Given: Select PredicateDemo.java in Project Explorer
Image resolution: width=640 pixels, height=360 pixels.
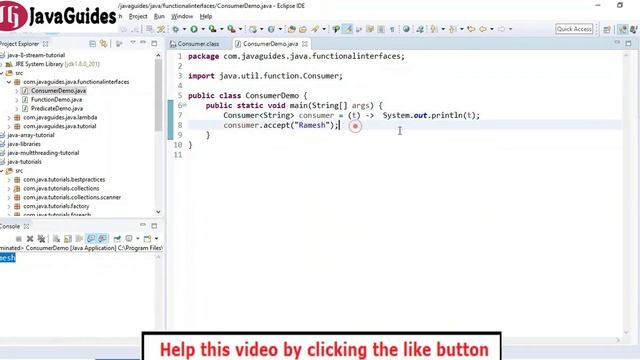Looking at the screenshot, I should 57,109.
